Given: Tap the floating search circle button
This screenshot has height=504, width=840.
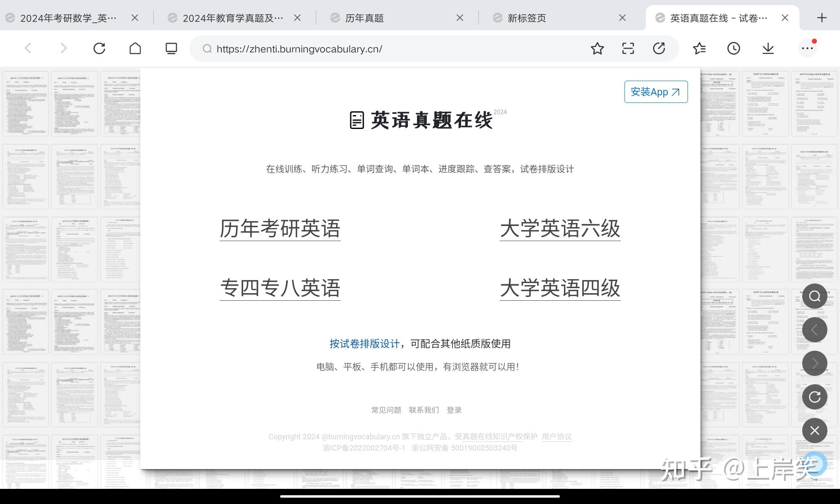Looking at the screenshot, I should [x=814, y=296].
